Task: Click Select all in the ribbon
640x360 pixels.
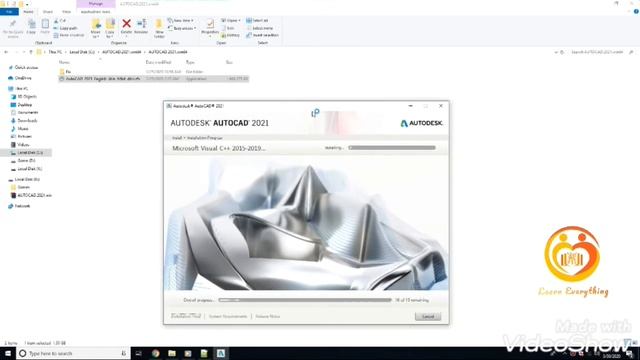Action: pos(257,20)
